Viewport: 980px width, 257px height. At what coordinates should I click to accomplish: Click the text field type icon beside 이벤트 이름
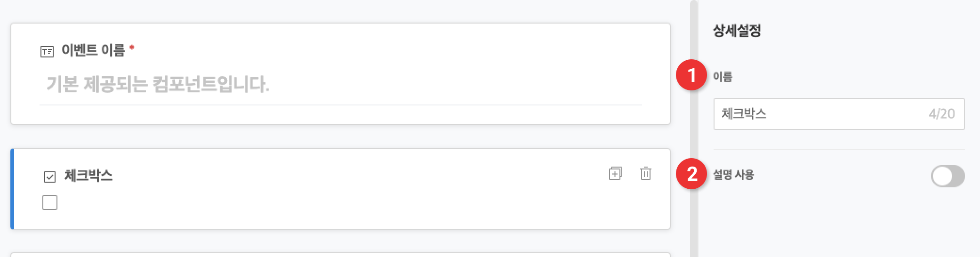coord(47,51)
